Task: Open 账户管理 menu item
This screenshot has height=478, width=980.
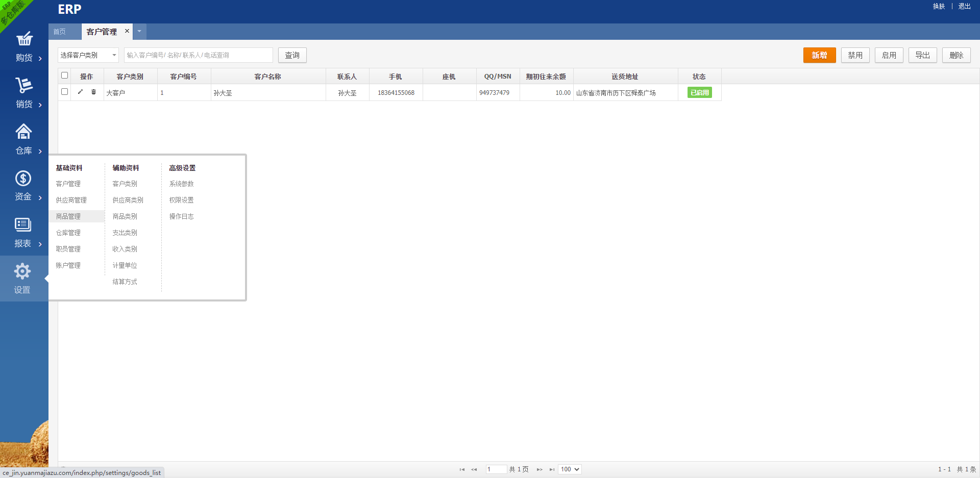Action: (x=68, y=265)
